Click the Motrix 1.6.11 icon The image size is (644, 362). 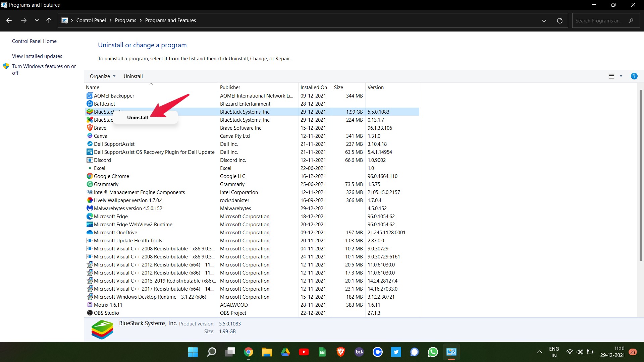click(90, 305)
